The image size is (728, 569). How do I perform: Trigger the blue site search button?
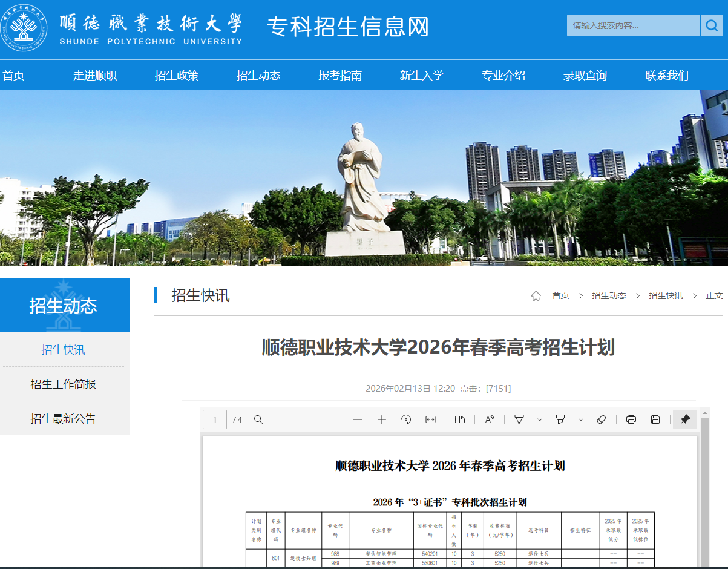[x=712, y=25]
